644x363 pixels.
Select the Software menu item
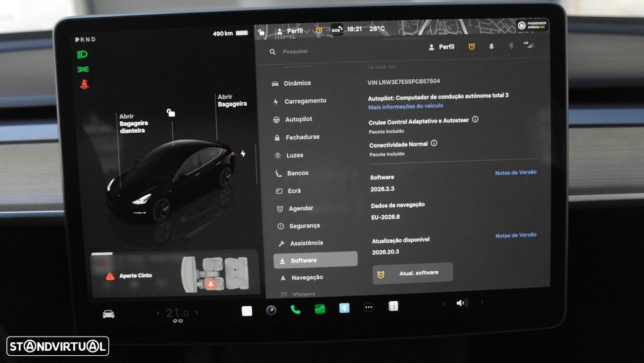(x=316, y=260)
